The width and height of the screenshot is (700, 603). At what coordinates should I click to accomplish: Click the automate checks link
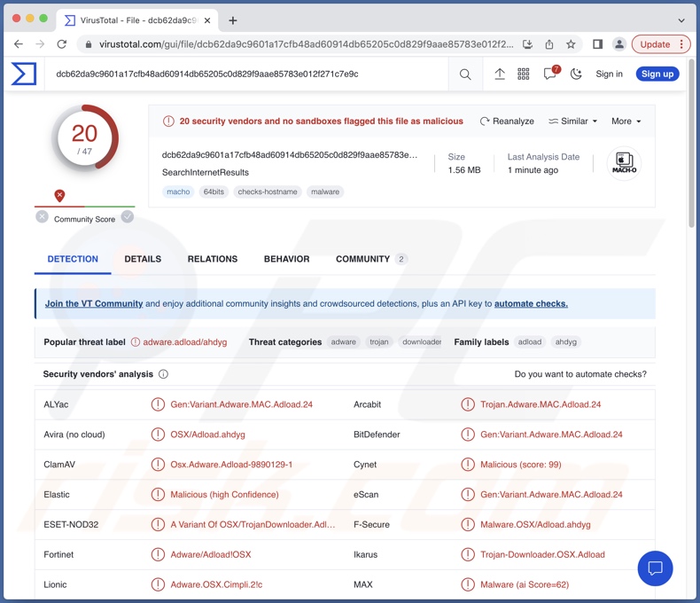[x=531, y=304]
